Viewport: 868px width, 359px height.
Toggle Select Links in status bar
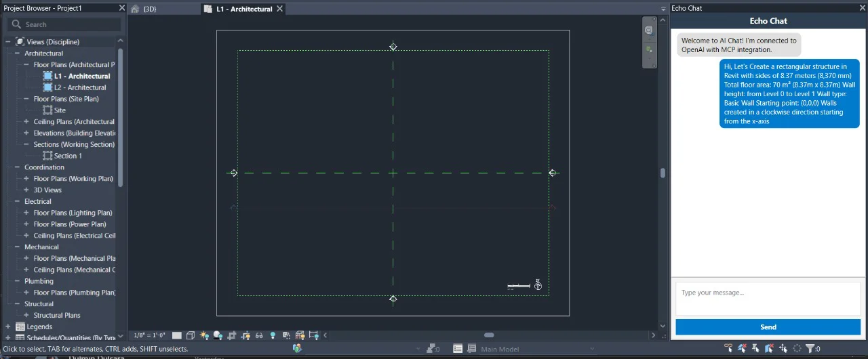pos(728,349)
